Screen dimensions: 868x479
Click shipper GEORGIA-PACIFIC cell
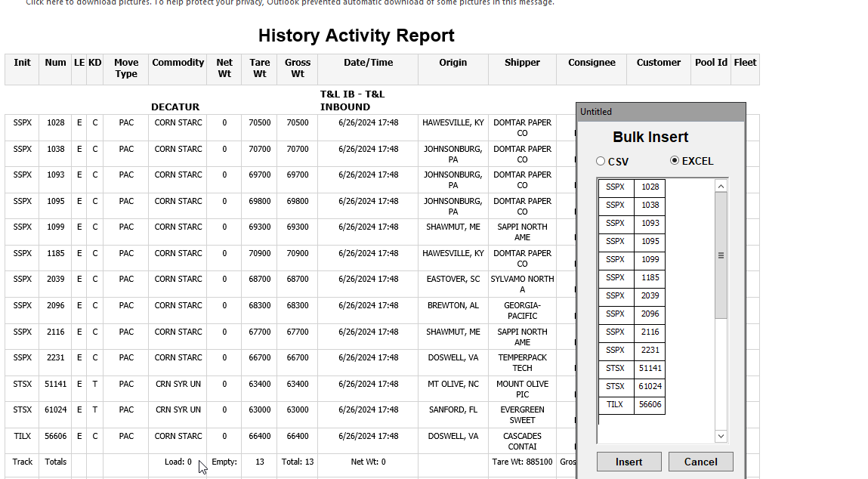pyautogui.click(x=522, y=311)
